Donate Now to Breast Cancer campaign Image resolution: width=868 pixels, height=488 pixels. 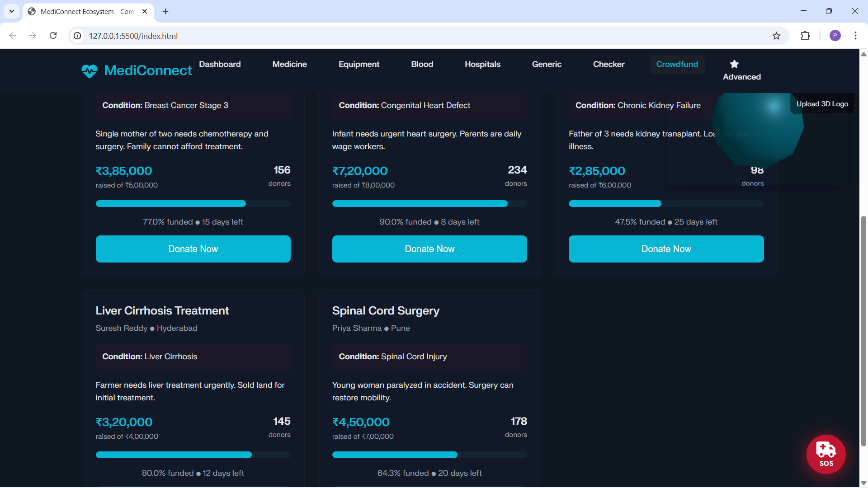pyautogui.click(x=193, y=249)
